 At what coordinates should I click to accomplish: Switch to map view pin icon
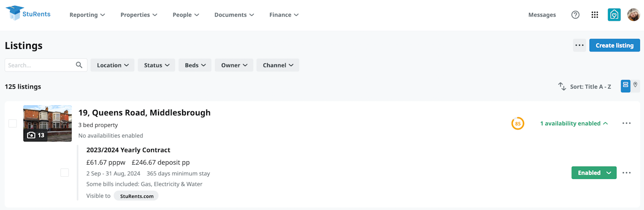[635, 86]
